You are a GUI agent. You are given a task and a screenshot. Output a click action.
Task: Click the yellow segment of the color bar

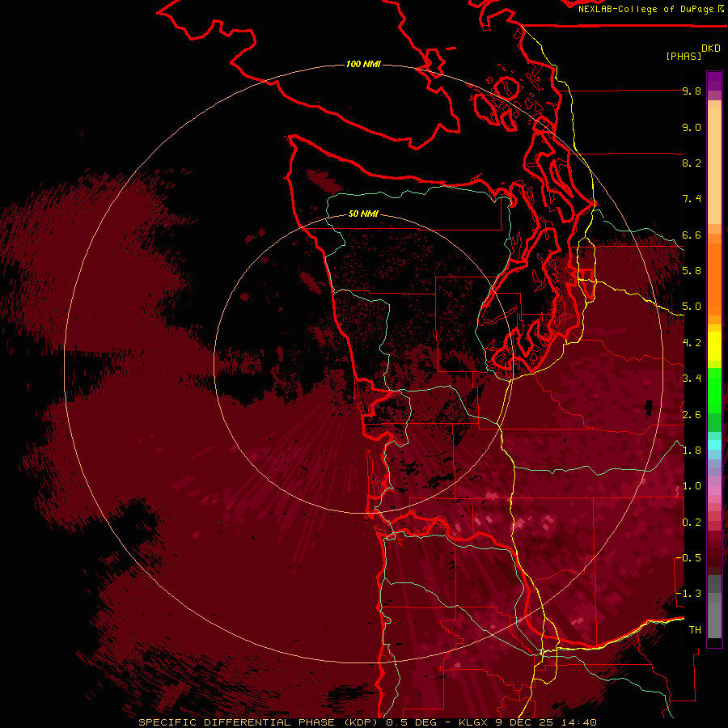[714, 346]
